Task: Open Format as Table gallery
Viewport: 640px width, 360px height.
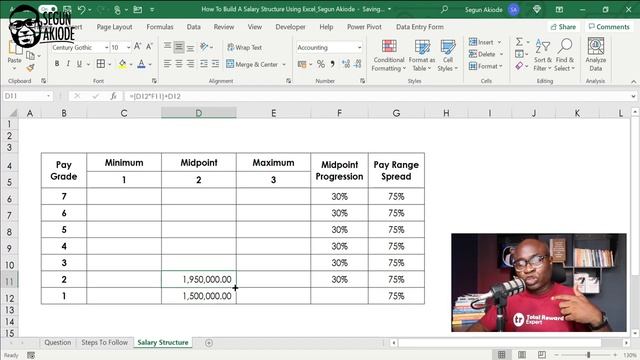Action: (x=422, y=56)
